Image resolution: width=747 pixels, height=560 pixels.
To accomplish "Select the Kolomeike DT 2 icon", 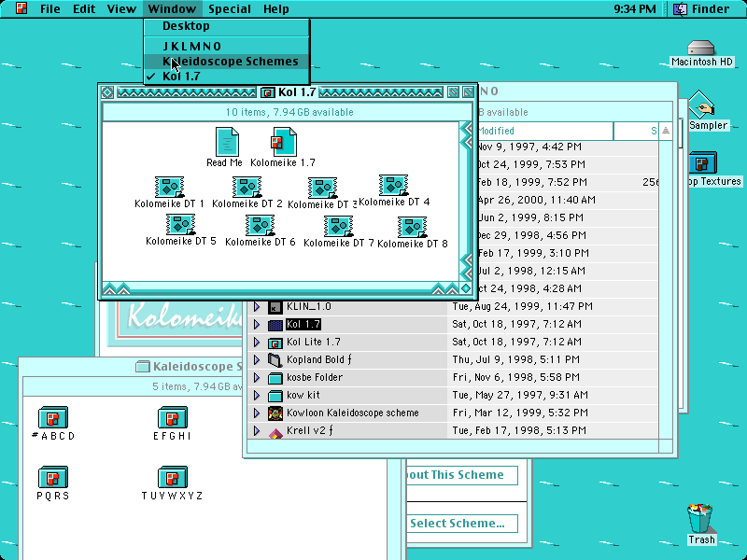I will click(x=247, y=187).
